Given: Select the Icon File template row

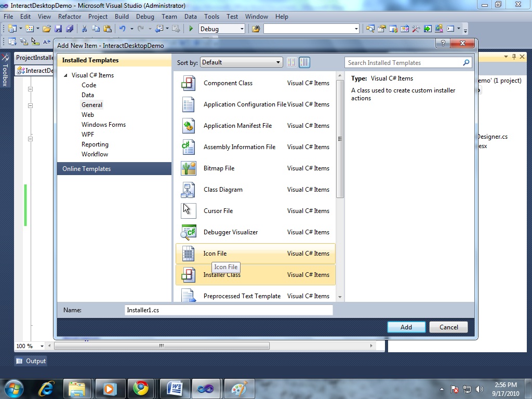Looking at the screenshot, I should point(256,254).
